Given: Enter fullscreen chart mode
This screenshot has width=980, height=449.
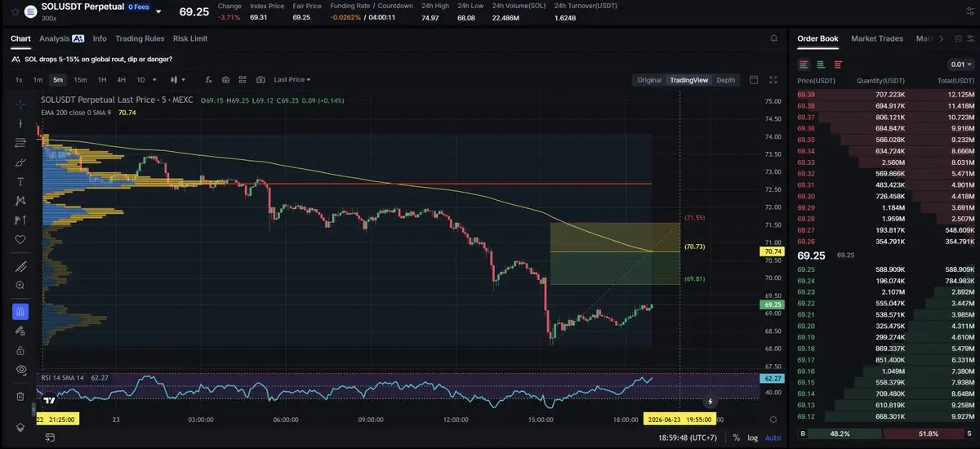Looking at the screenshot, I should [773, 80].
